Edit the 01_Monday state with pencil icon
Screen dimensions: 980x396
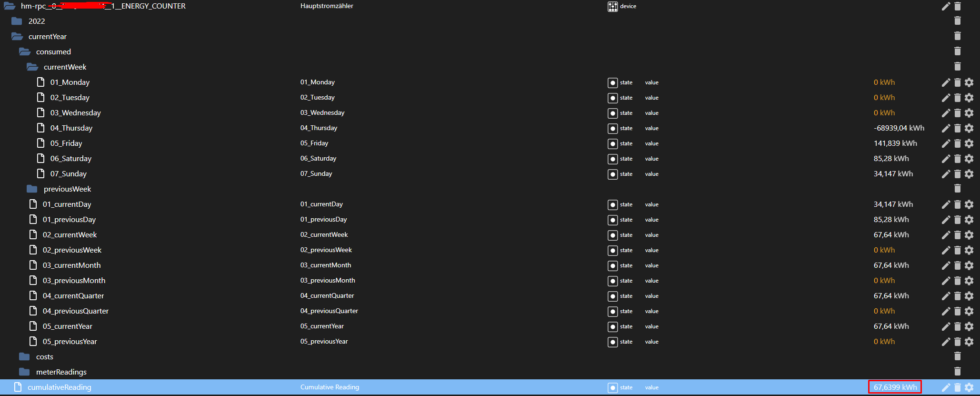coord(946,82)
